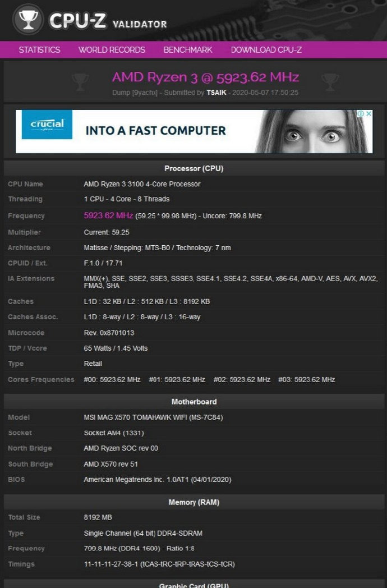Click the model 'MSI MAG X570 TOMAHAWK WIFI (MS-7C84)'
Image resolution: width=387 pixels, height=588 pixels.
tap(153, 417)
